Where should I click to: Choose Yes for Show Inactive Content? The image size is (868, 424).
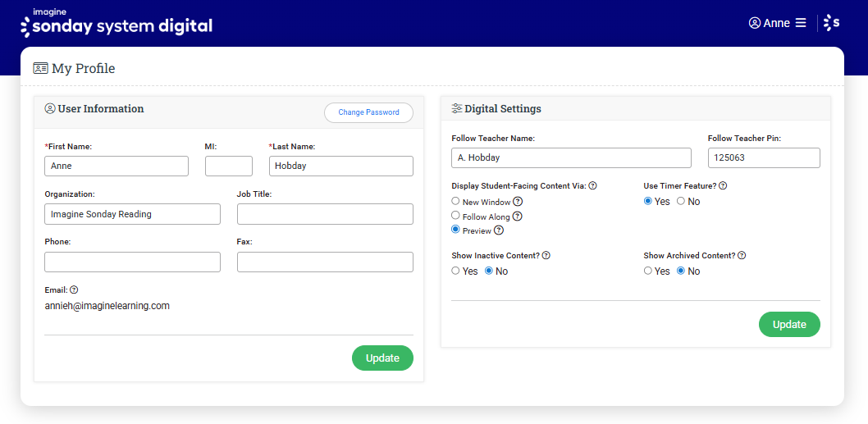tap(456, 271)
